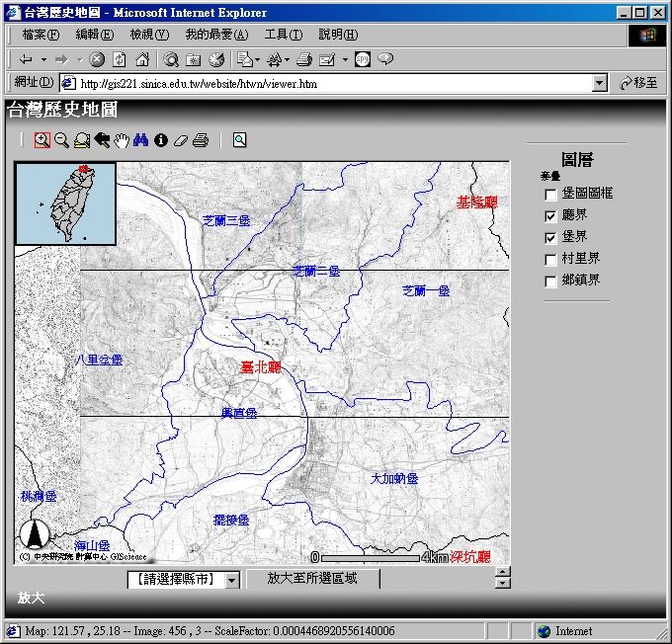The height and width of the screenshot is (644, 672).
Task: Select the zoom in magnifier tool
Action: 42,140
